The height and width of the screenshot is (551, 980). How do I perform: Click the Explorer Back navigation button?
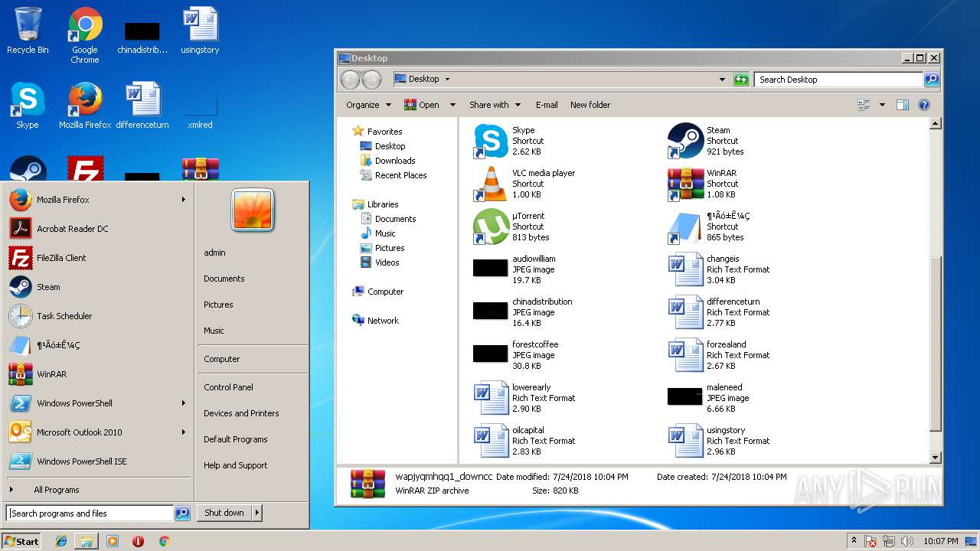[350, 79]
